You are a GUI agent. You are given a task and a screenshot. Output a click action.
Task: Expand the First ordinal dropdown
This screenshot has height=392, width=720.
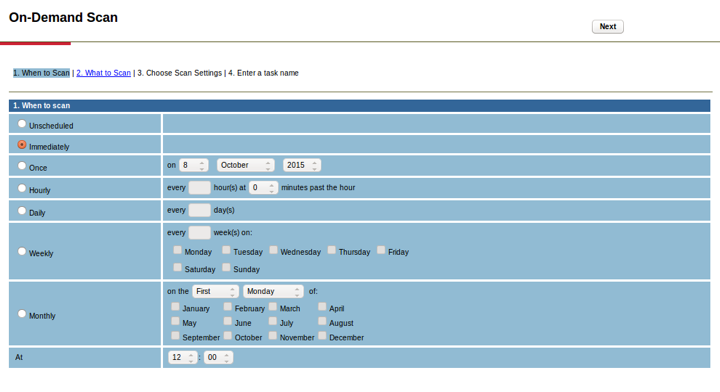(215, 291)
